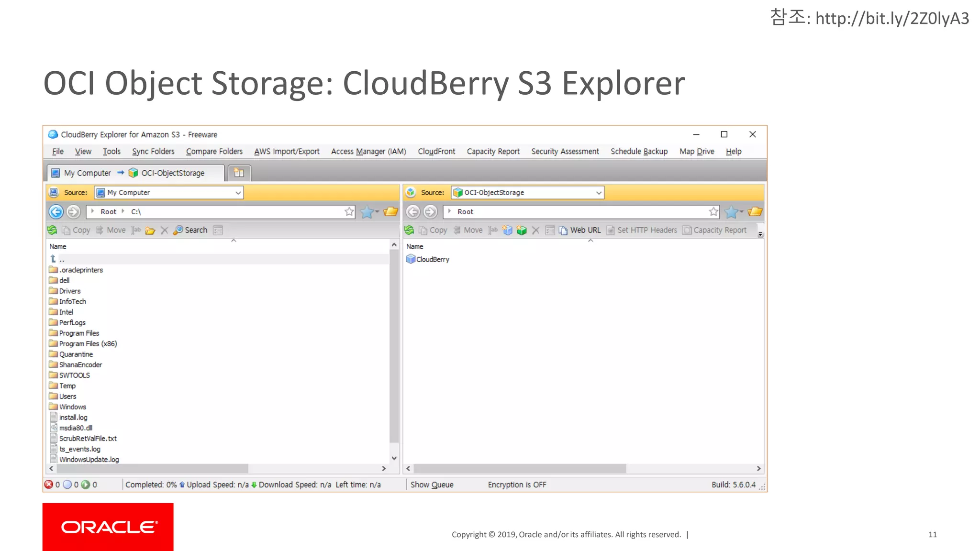980x551 pixels.
Task: Open the left pane blue favorites star
Action: click(x=367, y=212)
